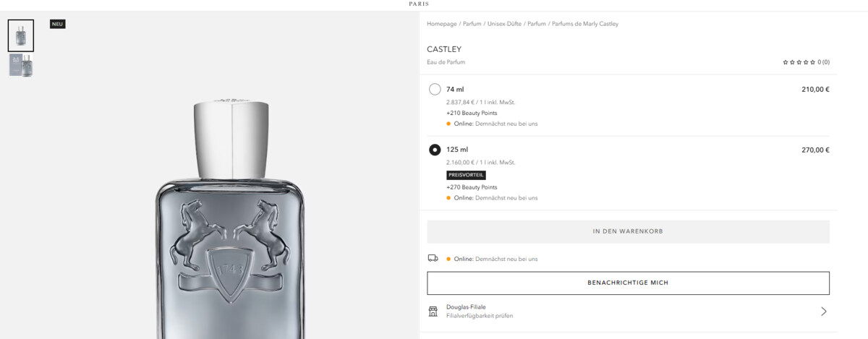Select the 74 ml size radio button
This screenshot has height=339, width=868.
pyautogui.click(x=435, y=90)
